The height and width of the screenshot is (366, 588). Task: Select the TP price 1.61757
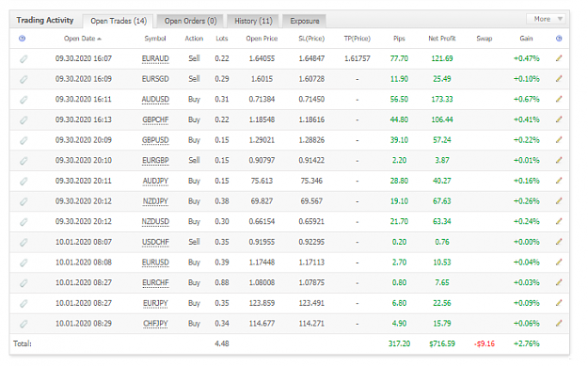coord(357,58)
